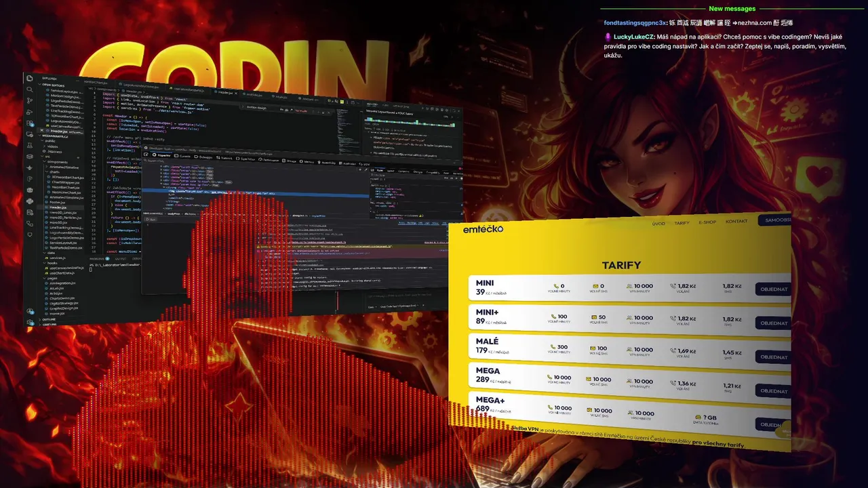Click phone icon in MINI tariff row
Screen dimensions: 868x488
556,286
